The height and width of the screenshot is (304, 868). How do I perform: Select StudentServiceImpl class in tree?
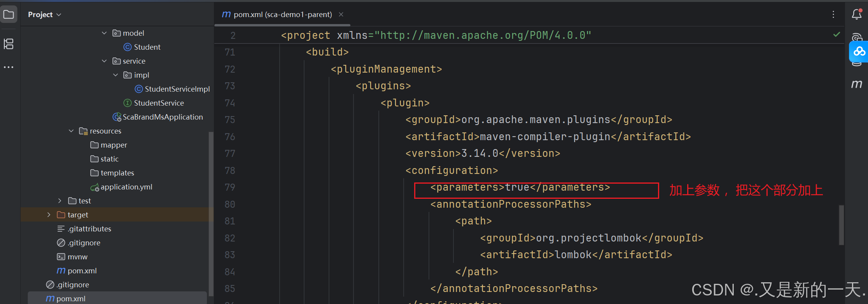click(x=177, y=89)
